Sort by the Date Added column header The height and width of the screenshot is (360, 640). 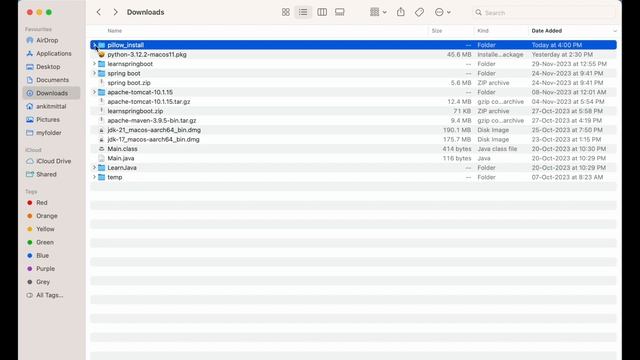(547, 31)
